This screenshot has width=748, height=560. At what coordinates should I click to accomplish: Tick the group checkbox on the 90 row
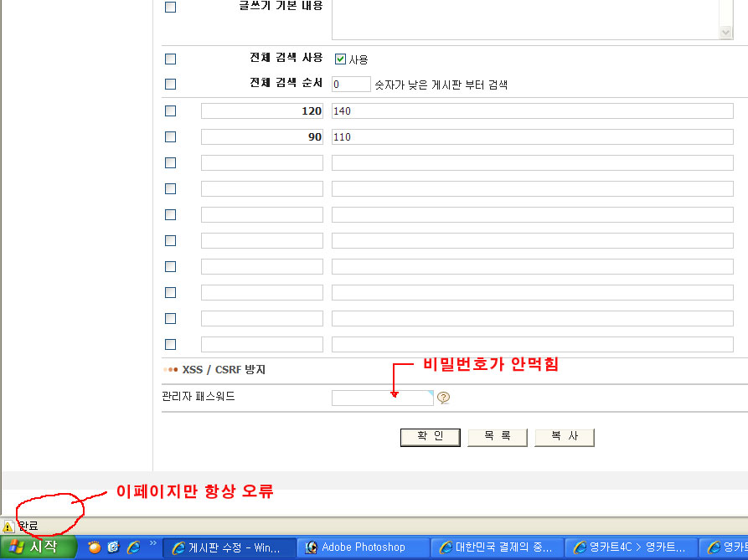pos(171,136)
